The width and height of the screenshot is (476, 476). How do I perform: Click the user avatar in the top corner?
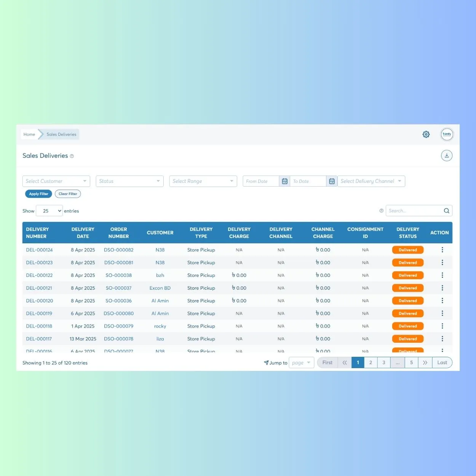pos(447,134)
